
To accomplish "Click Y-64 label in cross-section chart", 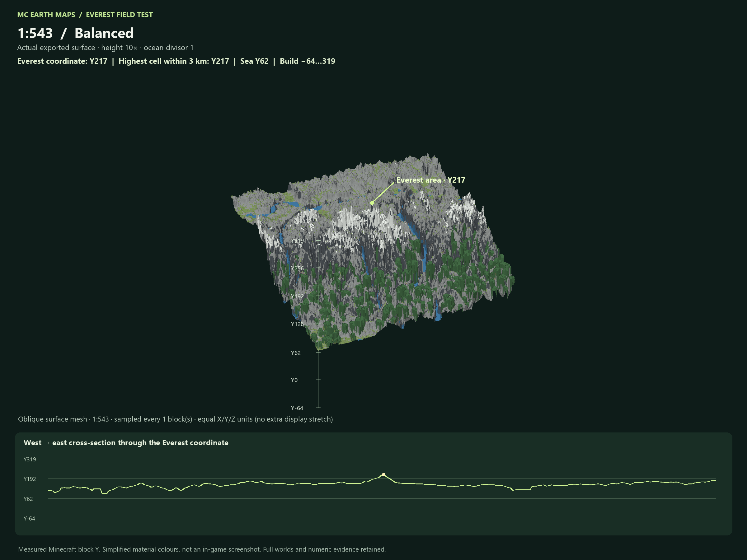I will (x=29, y=519).
